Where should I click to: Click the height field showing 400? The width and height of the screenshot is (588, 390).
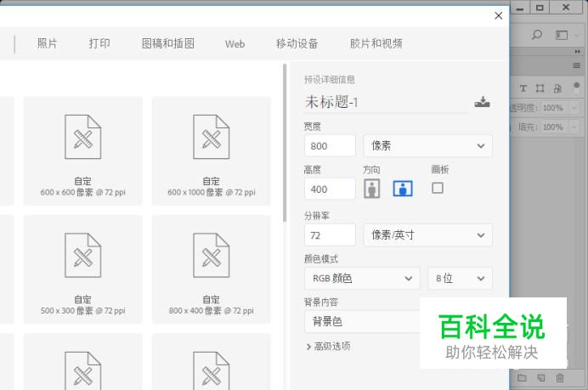tap(330, 189)
